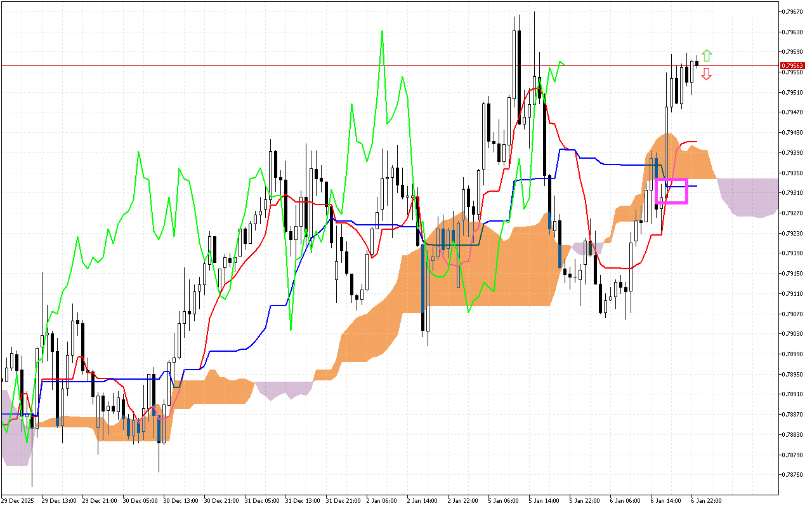Click the 0.79070 price axis label
This screenshot has height=508, width=812.
point(792,314)
